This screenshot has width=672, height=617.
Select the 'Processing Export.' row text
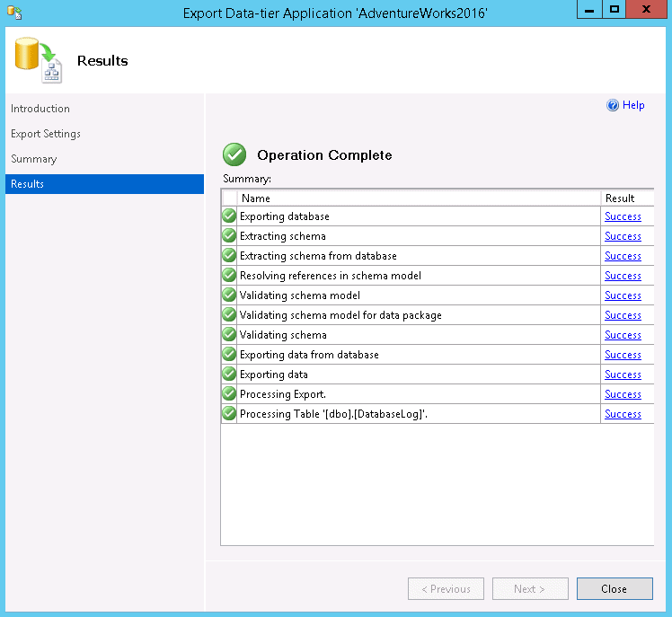pyautogui.click(x=283, y=394)
